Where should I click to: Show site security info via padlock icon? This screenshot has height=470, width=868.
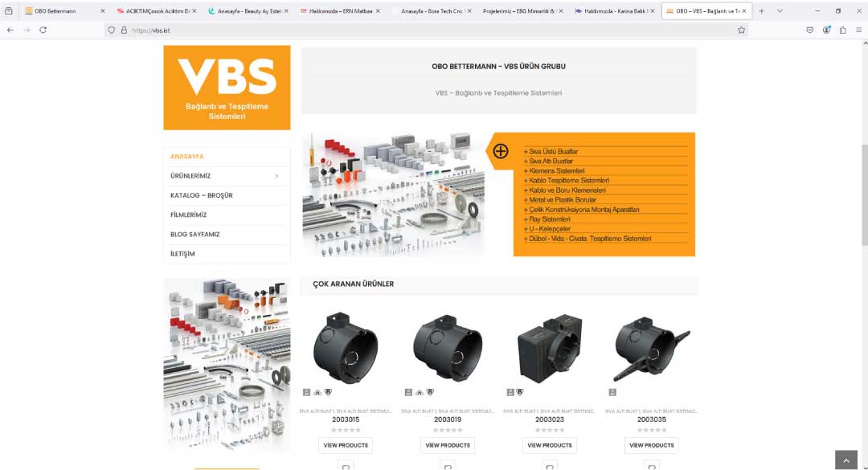(x=124, y=31)
